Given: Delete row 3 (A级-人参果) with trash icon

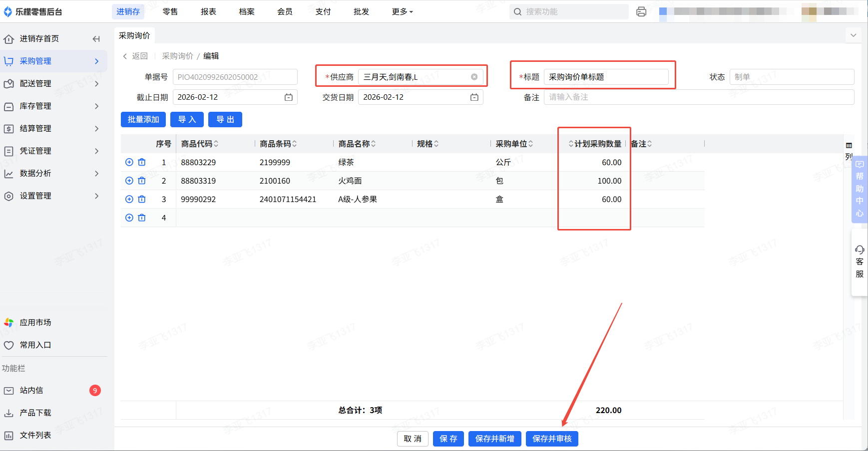Looking at the screenshot, I should [x=142, y=199].
